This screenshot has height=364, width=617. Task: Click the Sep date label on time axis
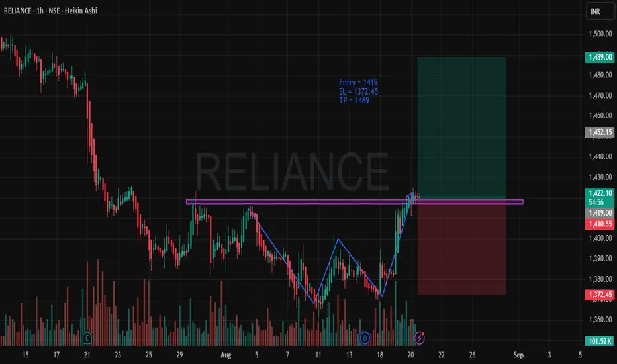518,355
